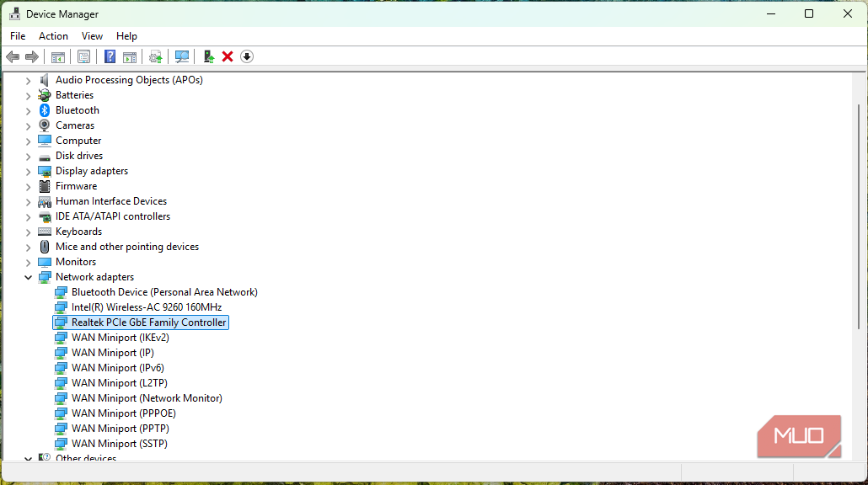The image size is (868, 485).
Task: Click the Firmware chip icon
Action: point(45,186)
